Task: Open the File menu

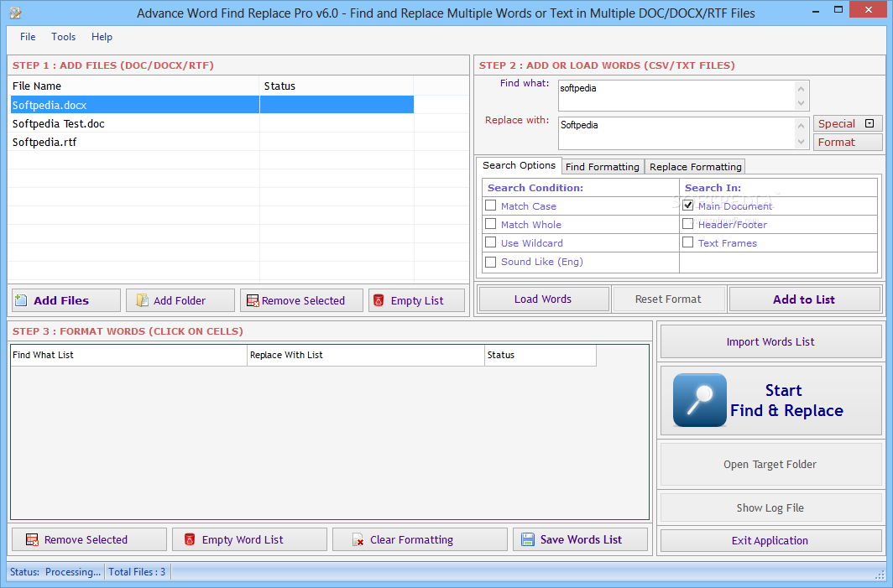Action: click(x=28, y=36)
